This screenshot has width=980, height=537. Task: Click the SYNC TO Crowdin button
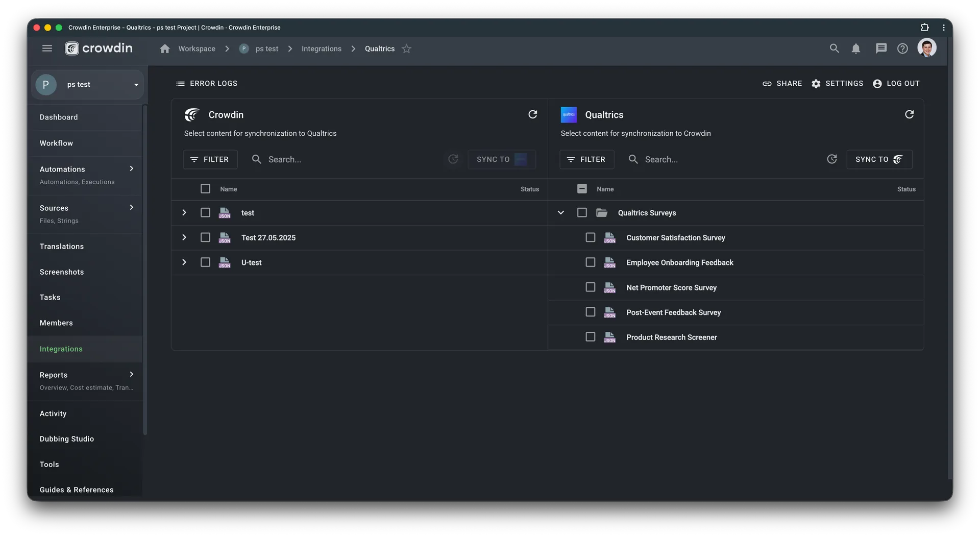879,159
